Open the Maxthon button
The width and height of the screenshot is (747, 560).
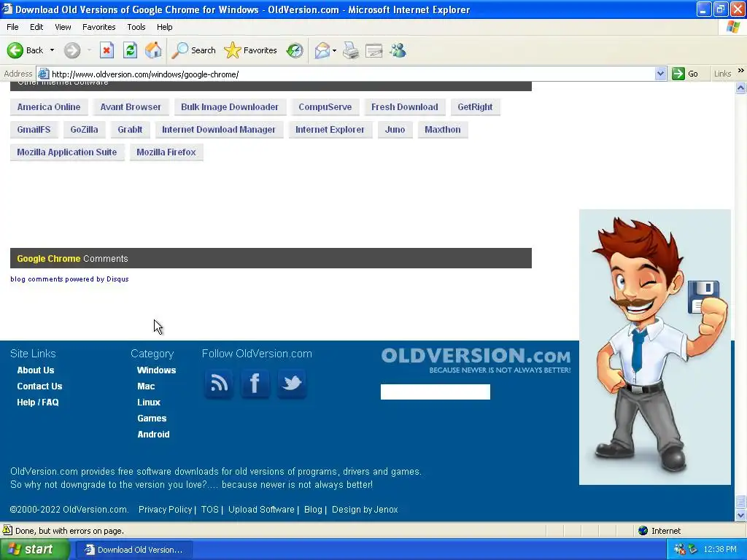click(x=443, y=130)
